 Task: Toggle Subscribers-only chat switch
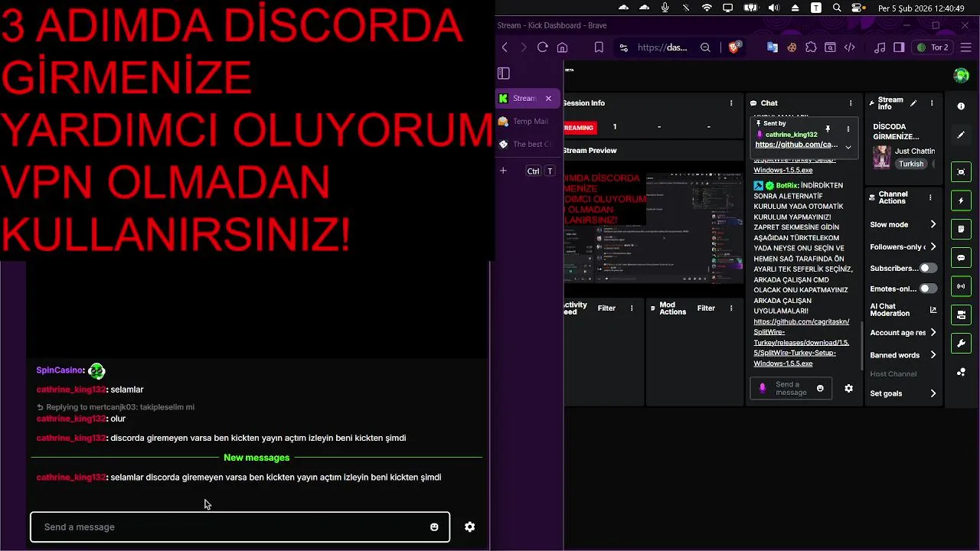click(x=928, y=269)
